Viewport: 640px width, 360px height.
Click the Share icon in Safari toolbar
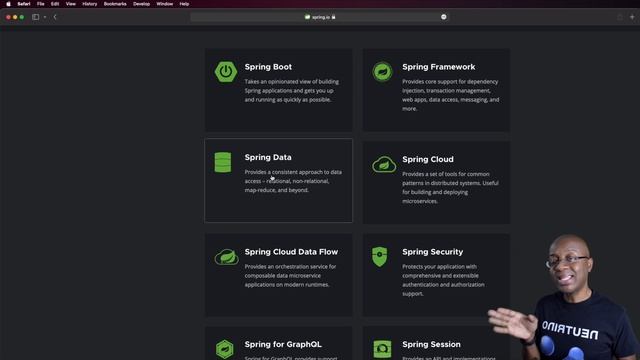click(x=620, y=17)
